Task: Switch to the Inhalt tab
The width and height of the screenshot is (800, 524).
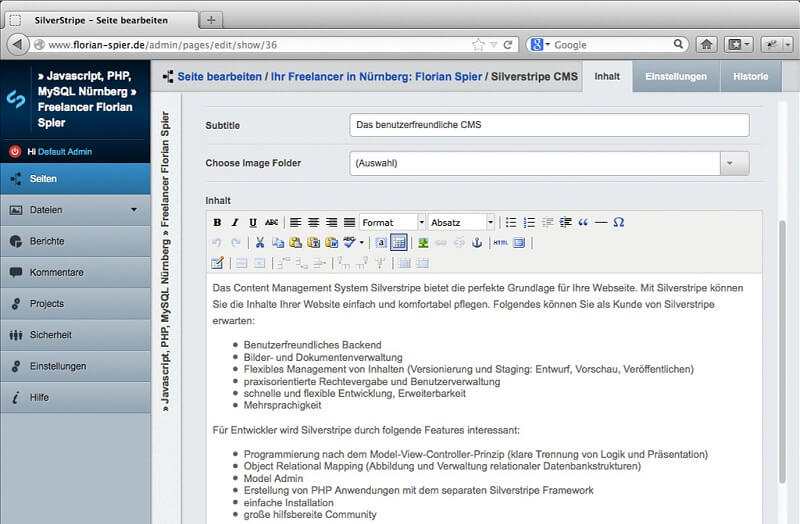Action: click(x=607, y=77)
